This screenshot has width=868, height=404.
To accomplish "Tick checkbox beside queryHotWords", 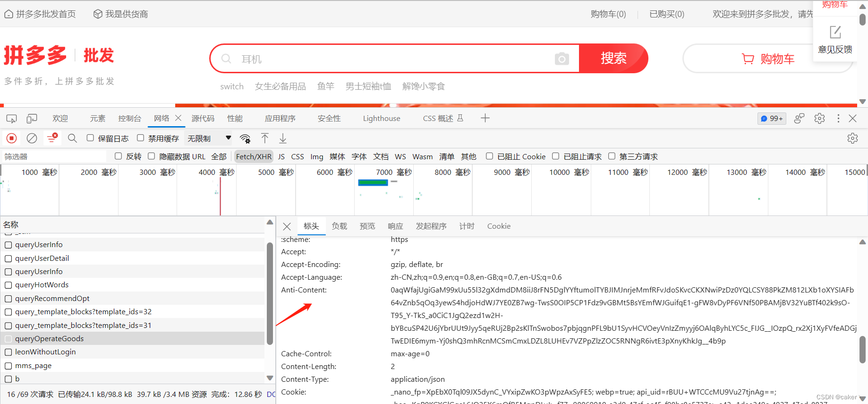I will click(x=8, y=285).
